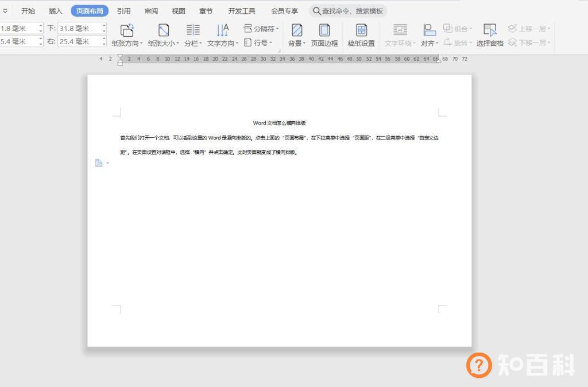
Task: Expand the 背景 dropdown arrow
Action: point(304,44)
